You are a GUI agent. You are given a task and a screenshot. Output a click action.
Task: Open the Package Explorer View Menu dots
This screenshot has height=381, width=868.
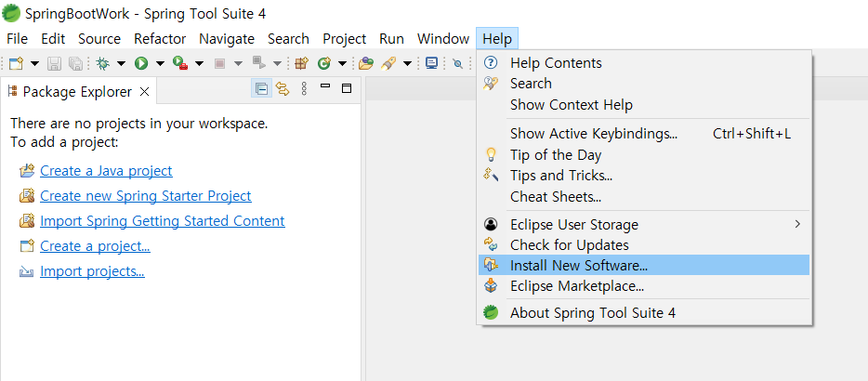pyautogui.click(x=304, y=88)
